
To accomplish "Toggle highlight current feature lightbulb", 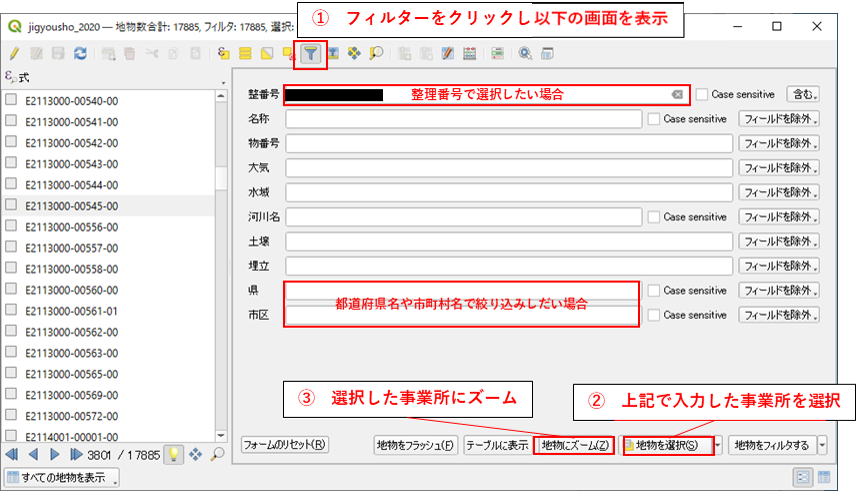I will 174,454.
